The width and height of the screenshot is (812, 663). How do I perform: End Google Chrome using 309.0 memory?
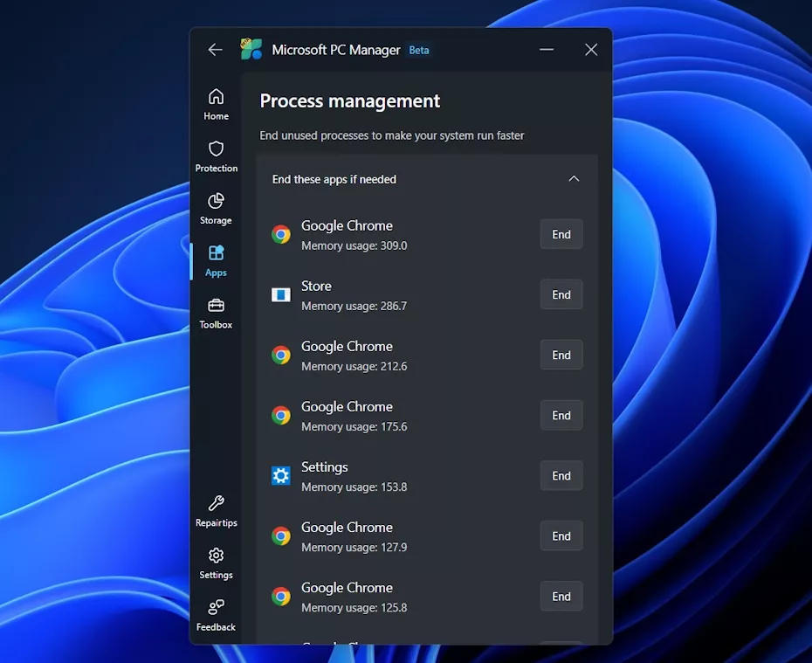(561, 234)
